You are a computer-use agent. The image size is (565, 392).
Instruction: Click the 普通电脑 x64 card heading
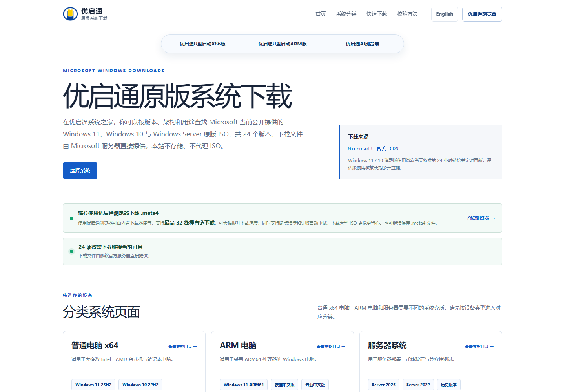(x=95, y=345)
